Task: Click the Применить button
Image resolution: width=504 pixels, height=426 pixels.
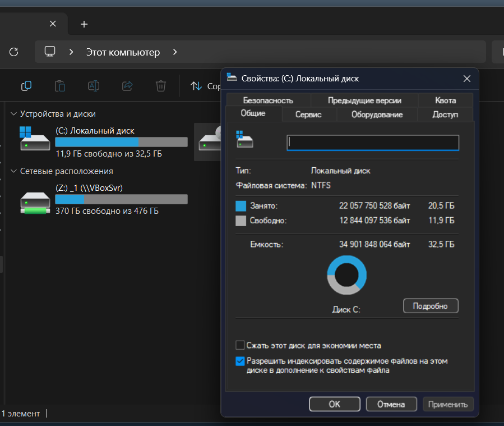Action: tap(448, 404)
